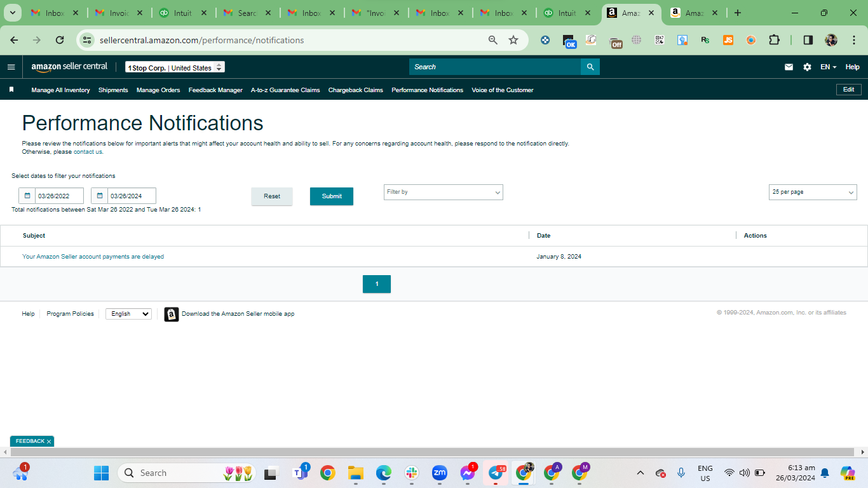
Task: Open Slack from the taskbar
Action: click(x=412, y=473)
